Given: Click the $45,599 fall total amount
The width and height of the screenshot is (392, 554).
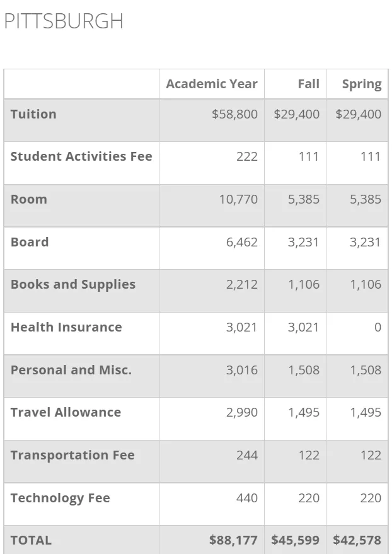Looking at the screenshot, I should (295, 540).
